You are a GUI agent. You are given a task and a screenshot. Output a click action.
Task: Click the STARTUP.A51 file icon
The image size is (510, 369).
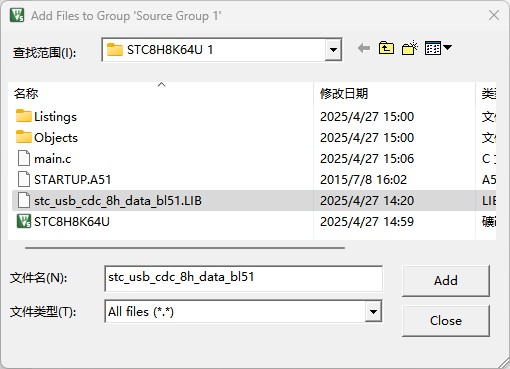[x=24, y=179]
